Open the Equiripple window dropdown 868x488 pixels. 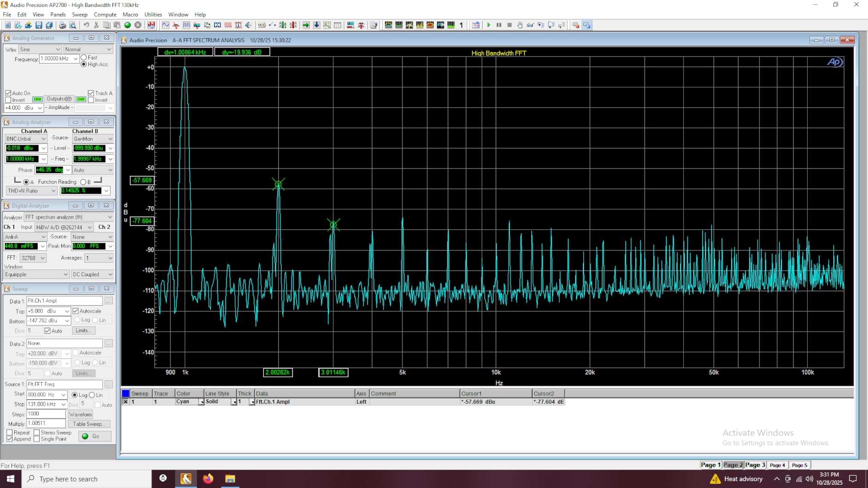[x=36, y=274]
